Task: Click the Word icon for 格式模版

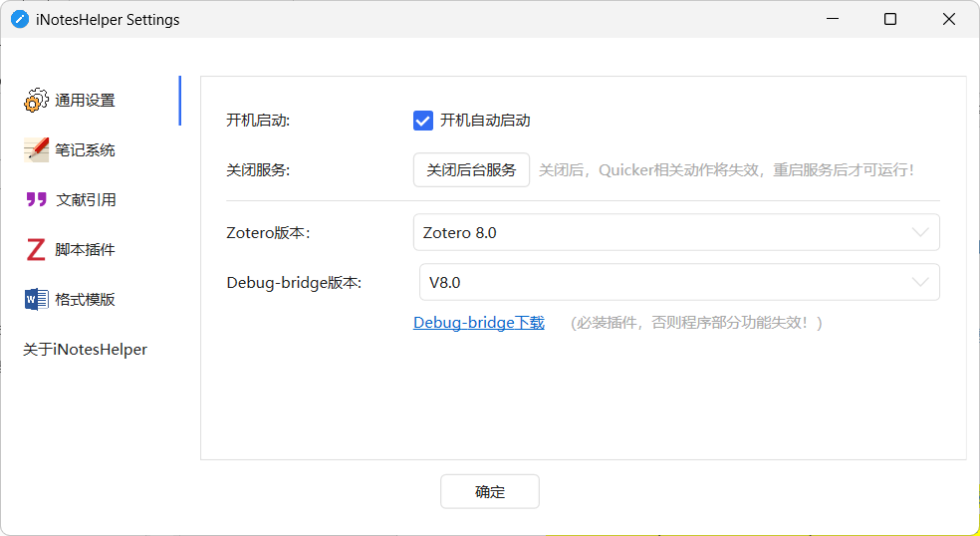Action: coord(36,299)
